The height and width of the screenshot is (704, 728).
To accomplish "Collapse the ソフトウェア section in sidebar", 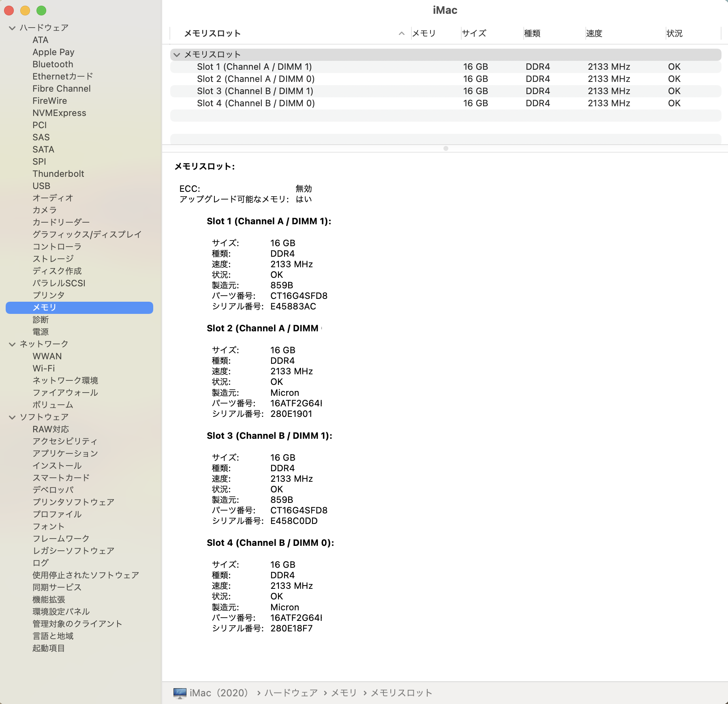I will tap(12, 417).
